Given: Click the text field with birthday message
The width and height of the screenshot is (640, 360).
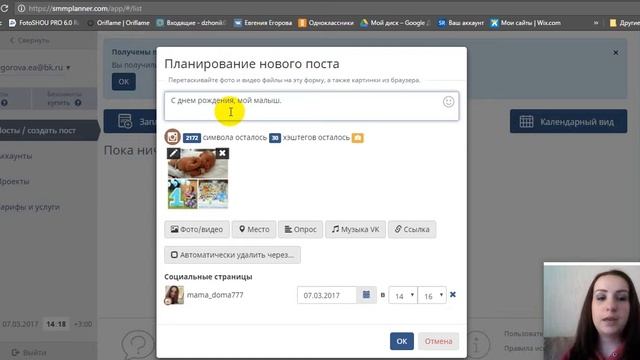Looking at the screenshot, I should coord(311,106).
